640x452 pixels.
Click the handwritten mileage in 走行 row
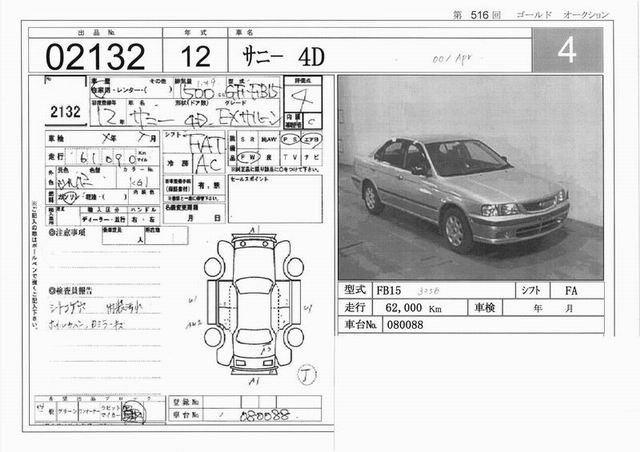click(x=109, y=158)
